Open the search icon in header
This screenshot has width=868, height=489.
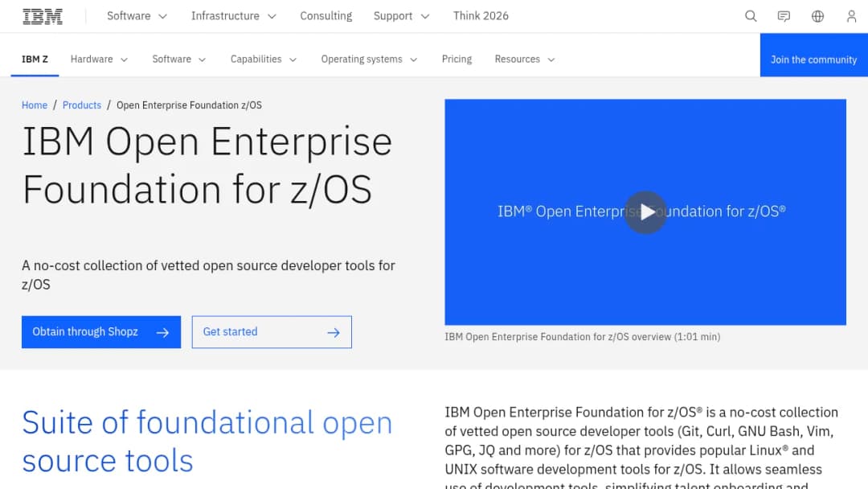tap(751, 16)
